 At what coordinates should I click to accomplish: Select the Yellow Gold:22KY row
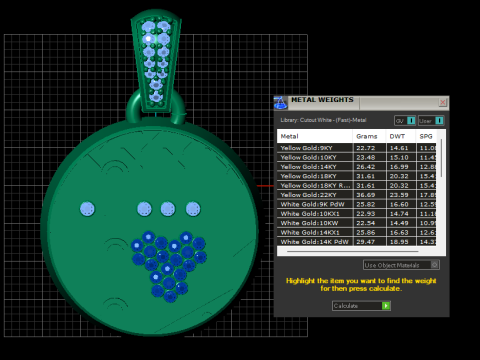point(357,195)
